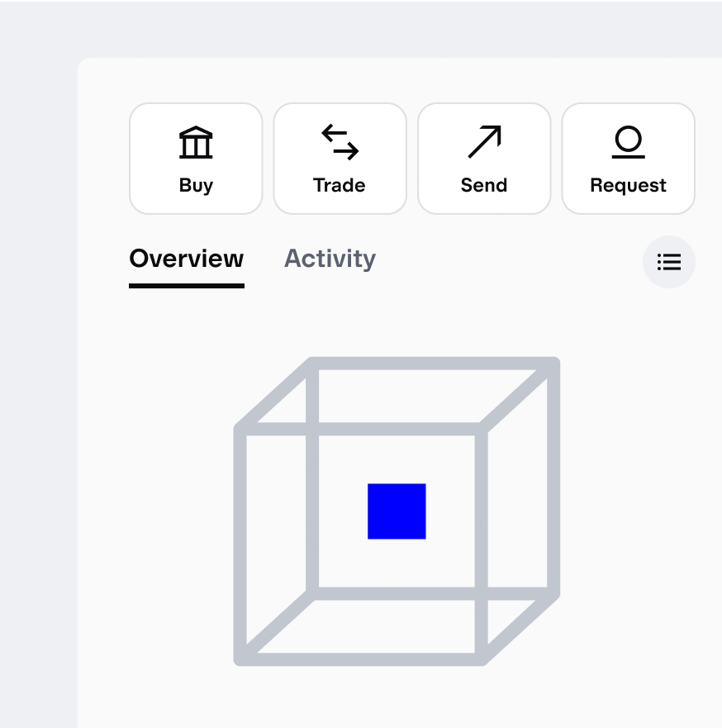Click the Buy button
The height and width of the screenshot is (728, 722).
[x=195, y=158]
